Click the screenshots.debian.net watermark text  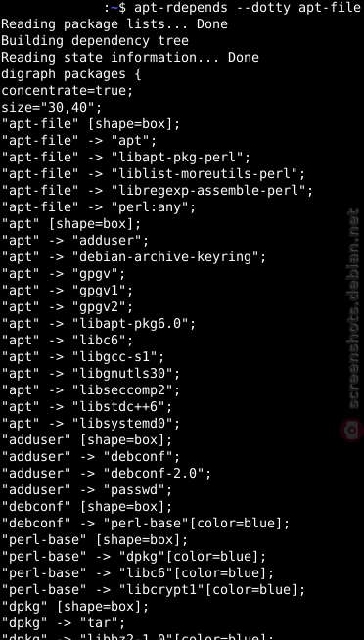tap(353, 309)
